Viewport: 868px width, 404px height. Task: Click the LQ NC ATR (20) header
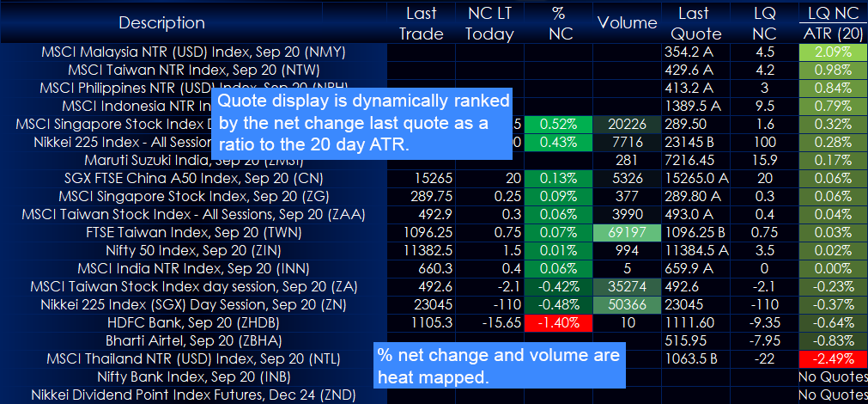point(833,22)
